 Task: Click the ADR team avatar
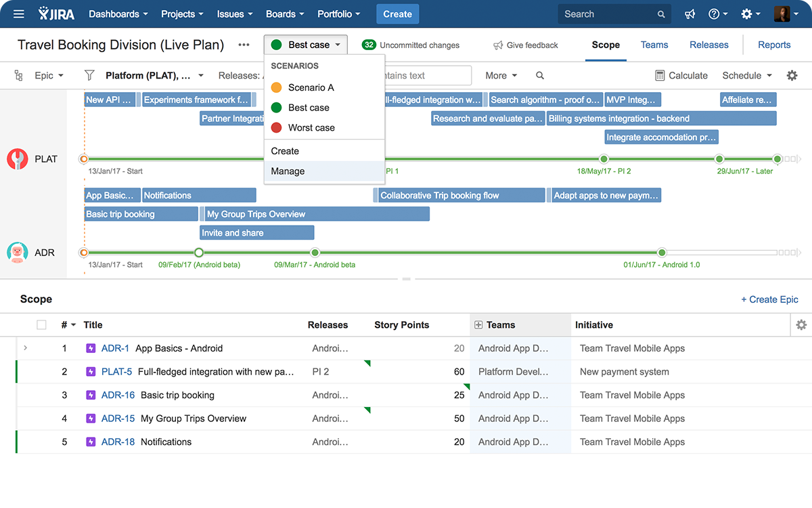(x=18, y=253)
